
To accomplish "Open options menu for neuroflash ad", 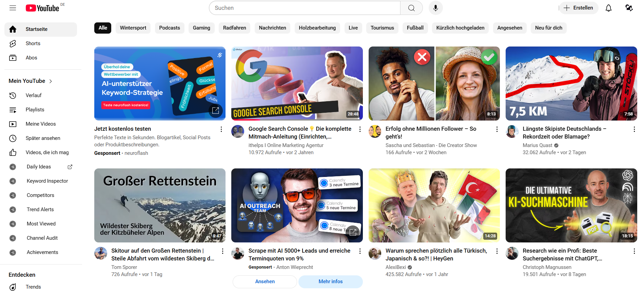I will (221, 129).
